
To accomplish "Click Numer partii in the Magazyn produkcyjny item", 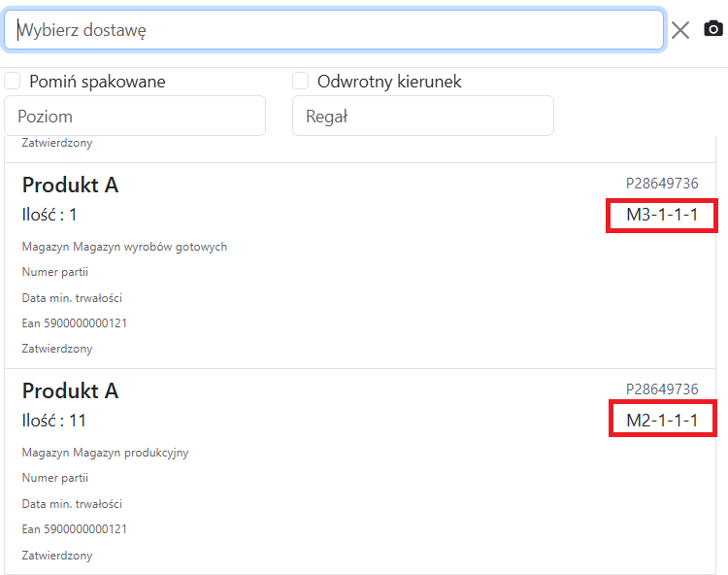I will [x=54, y=478].
